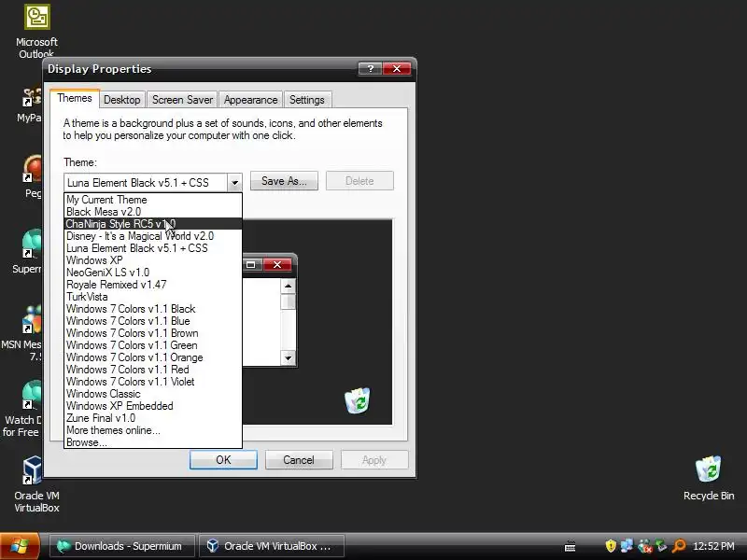This screenshot has width=747, height=560.
Task: Click the Windows Start button
Action: (x=19, y=546)
